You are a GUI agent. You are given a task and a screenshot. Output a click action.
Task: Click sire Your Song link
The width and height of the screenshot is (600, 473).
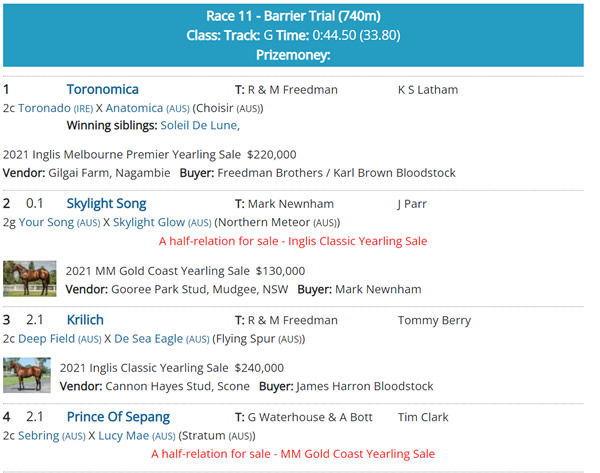click(x=46, y=222)
